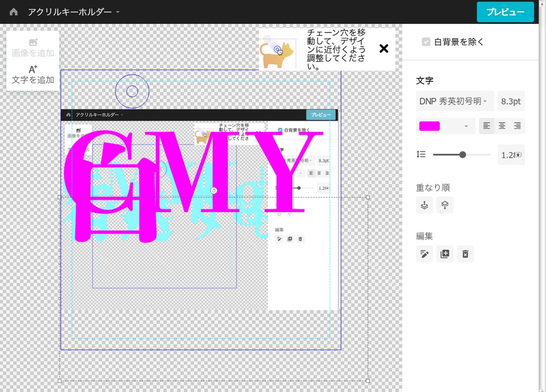
Task: Align text right
Action: coord(517,126)
